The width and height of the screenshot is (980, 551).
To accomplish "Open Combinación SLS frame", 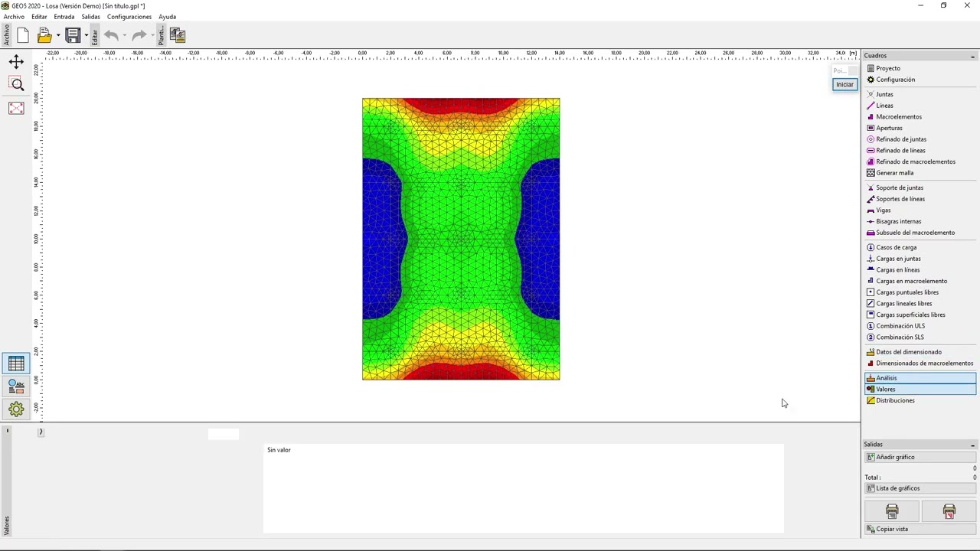I will 920,337.
